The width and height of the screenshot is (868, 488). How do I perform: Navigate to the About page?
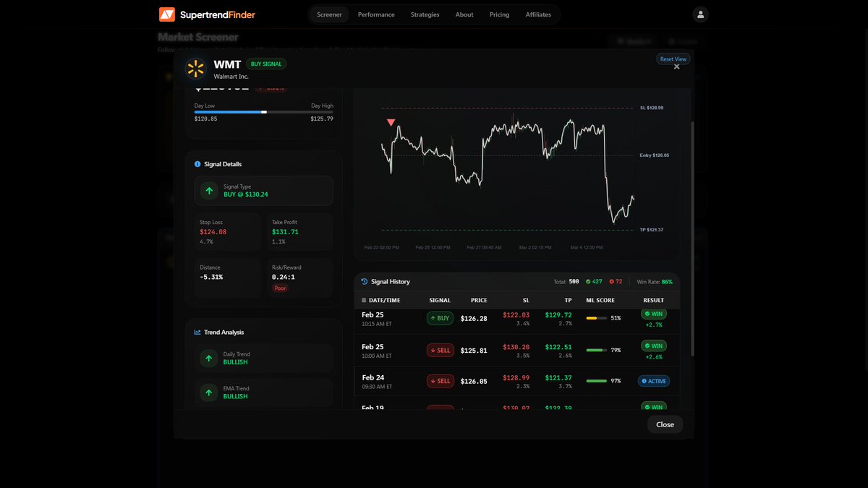click(464, 14)
